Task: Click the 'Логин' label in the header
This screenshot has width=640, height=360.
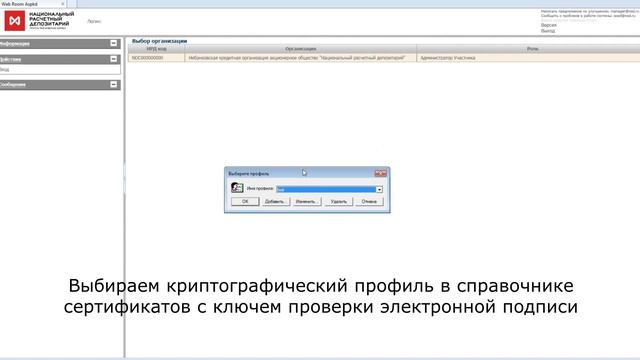Action: coord(94,21)
